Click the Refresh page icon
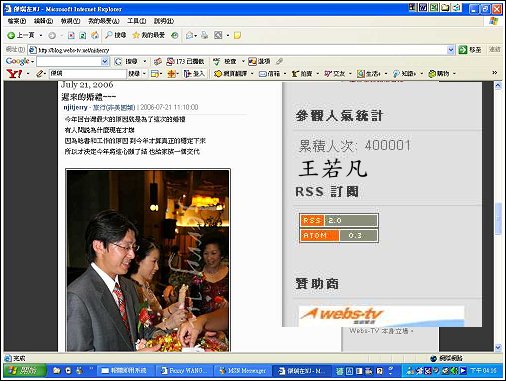This screenshot has width=506, height=381. coord(83,35)
